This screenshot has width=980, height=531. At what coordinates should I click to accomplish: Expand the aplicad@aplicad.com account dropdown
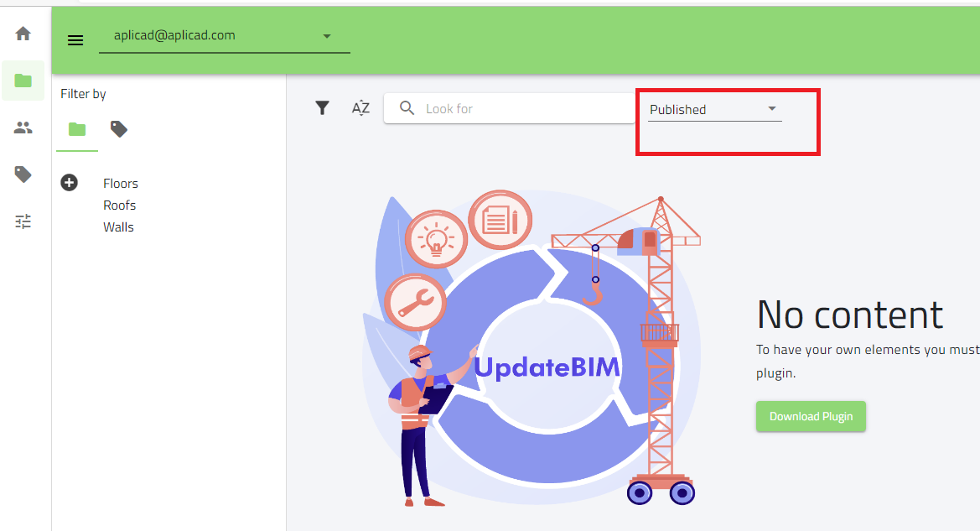tap(326, 35)
